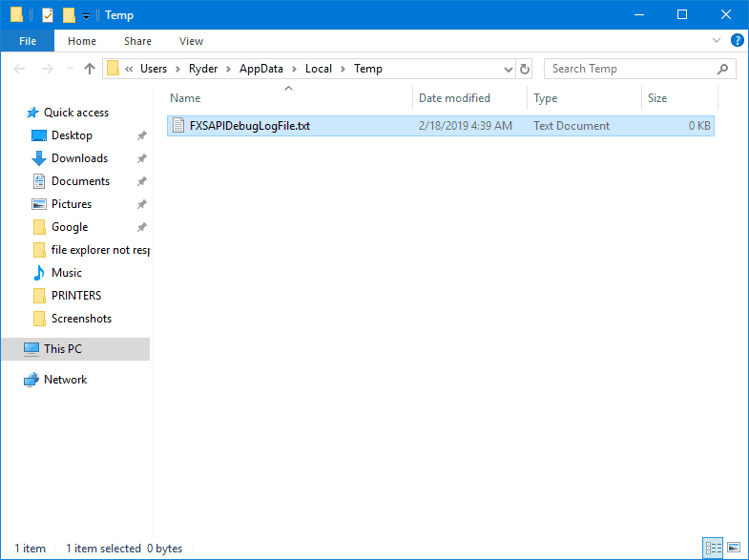
Task: Click into the Search Temp field
Action: pyautogui.click(x=630, y=69)
